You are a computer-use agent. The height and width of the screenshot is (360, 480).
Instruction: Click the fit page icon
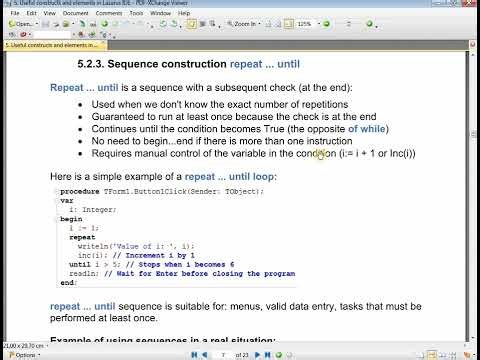[x=278, y=24]
